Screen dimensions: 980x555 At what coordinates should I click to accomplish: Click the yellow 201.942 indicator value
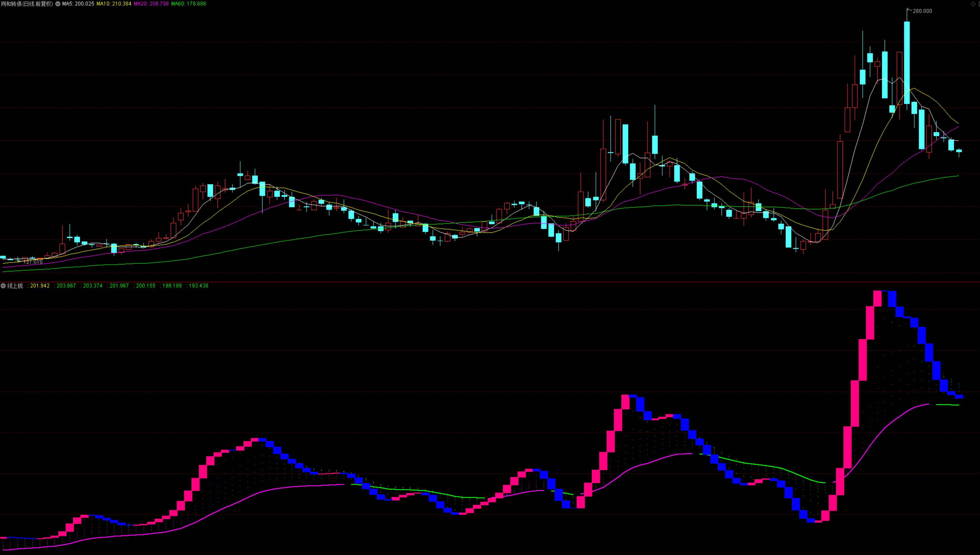click(x=40, y=286)
